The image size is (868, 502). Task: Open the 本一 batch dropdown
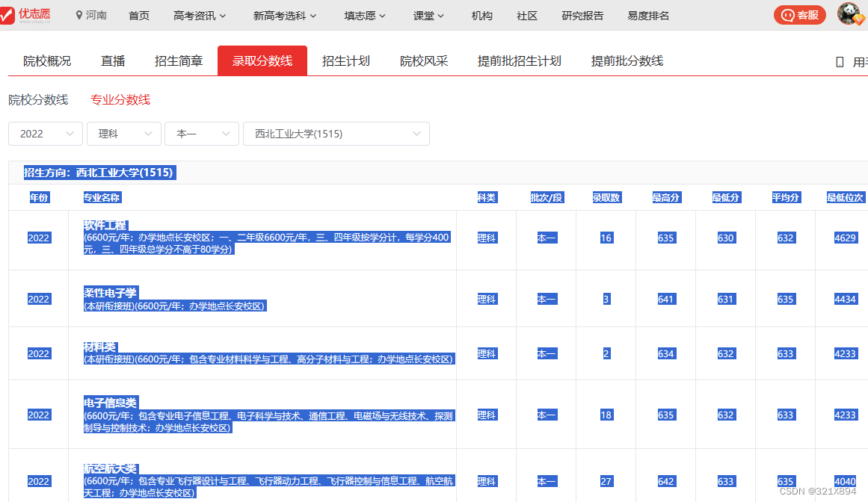202,134
